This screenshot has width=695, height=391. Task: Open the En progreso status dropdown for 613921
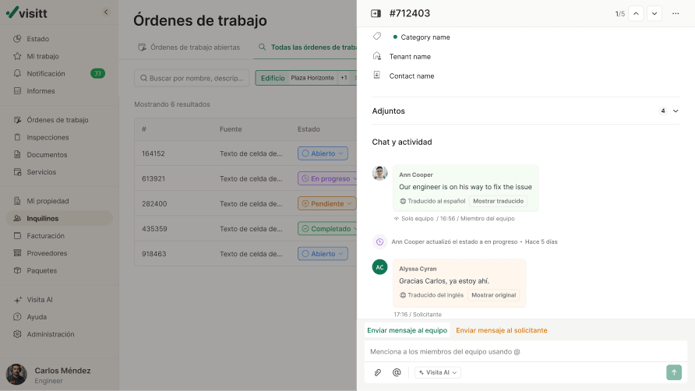pos(328,179)
